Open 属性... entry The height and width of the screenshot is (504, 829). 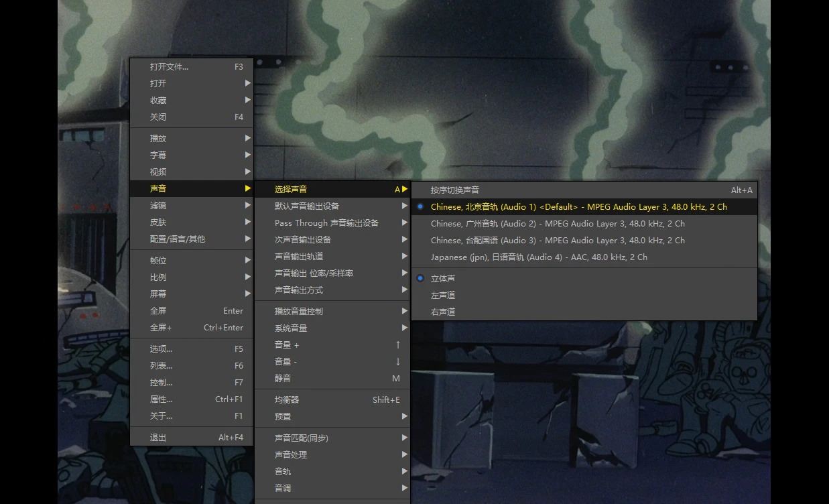(x=192, y=399)
